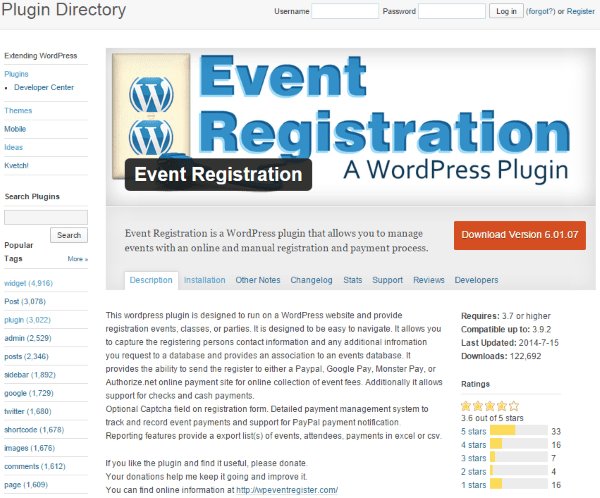Image resolution: width=600 pixels, height=498 pixels.
Task: Click the Username input field
Action: coord(345,11)
